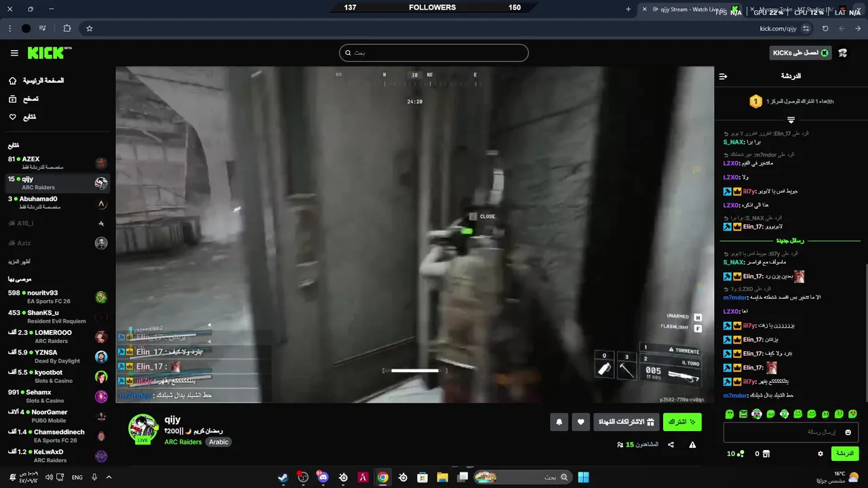Screen dimensions: 868x488
Task: Click the ARC Raiders category link under qijy
Action: (x=183, y=442)
